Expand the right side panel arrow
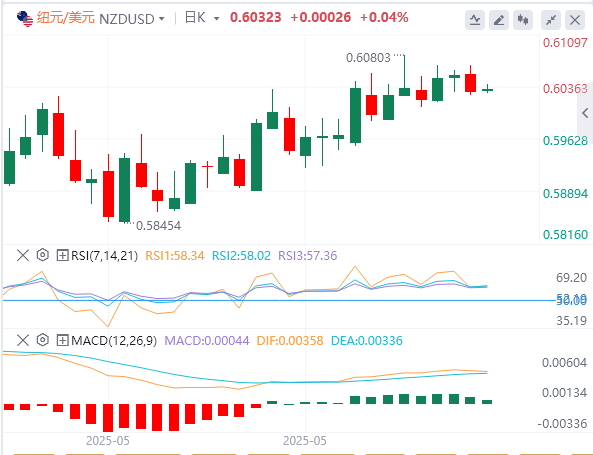The width and height of the screenshot is (593, 455). (x=585, y=113)
